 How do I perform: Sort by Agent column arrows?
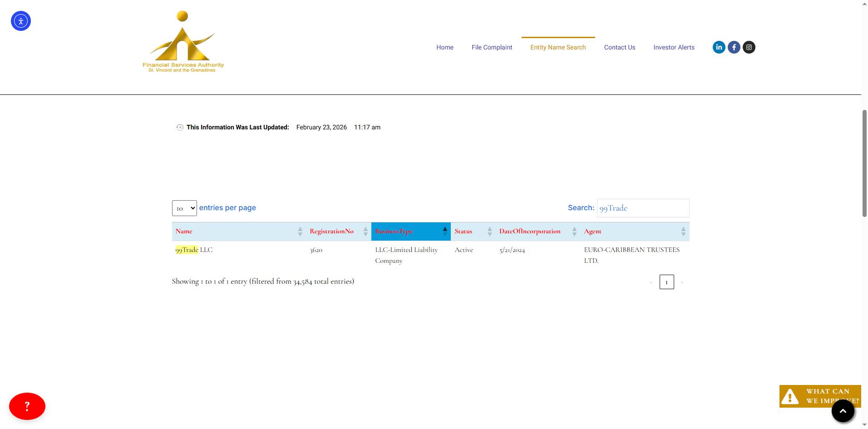coord(683,232)
